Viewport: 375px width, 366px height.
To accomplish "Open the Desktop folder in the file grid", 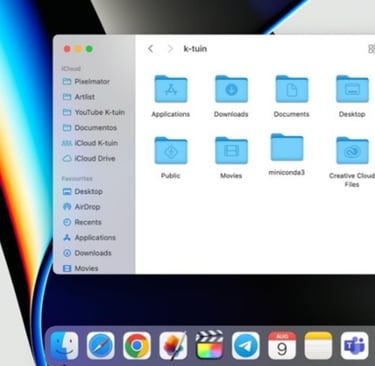I will [x=352, y=89].
